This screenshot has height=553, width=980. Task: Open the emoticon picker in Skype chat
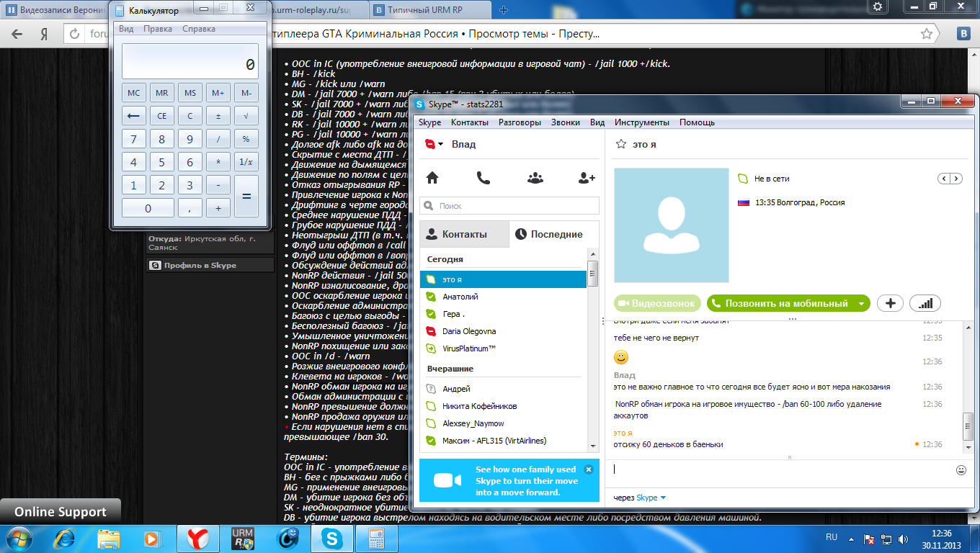961,470
